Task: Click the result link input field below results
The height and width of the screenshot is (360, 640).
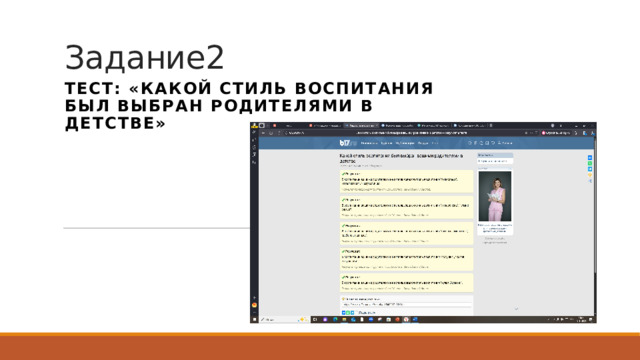Action: click(x=407, y=304)
